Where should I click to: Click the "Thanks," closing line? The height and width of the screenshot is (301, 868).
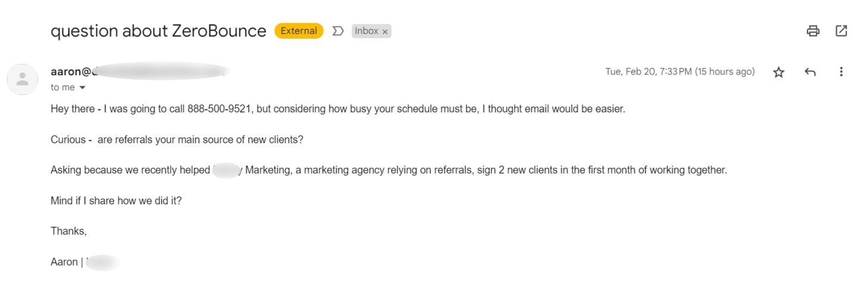click(x=68, y=231)
